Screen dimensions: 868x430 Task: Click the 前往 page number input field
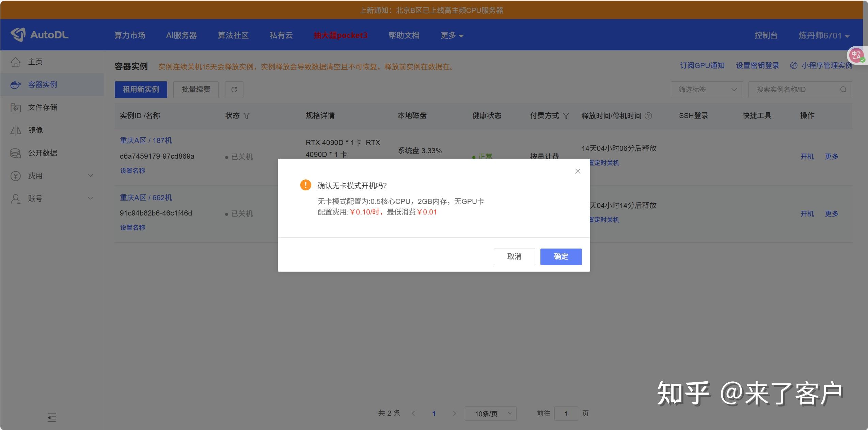[566, 413]
